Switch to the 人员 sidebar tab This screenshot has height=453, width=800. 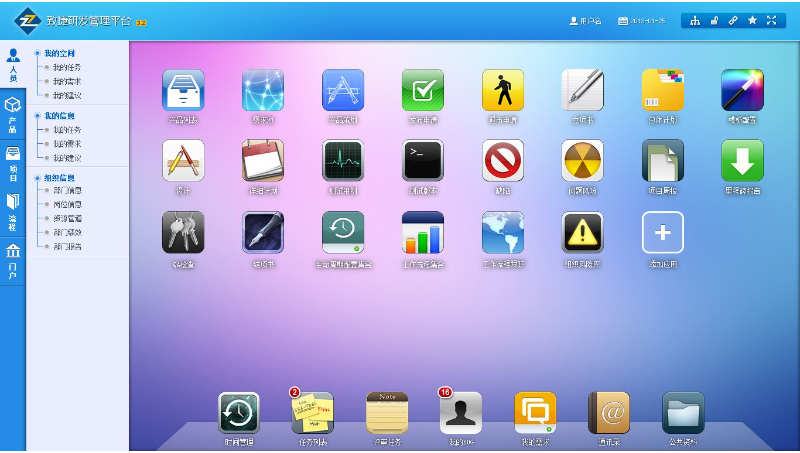(x=13, y=65)
